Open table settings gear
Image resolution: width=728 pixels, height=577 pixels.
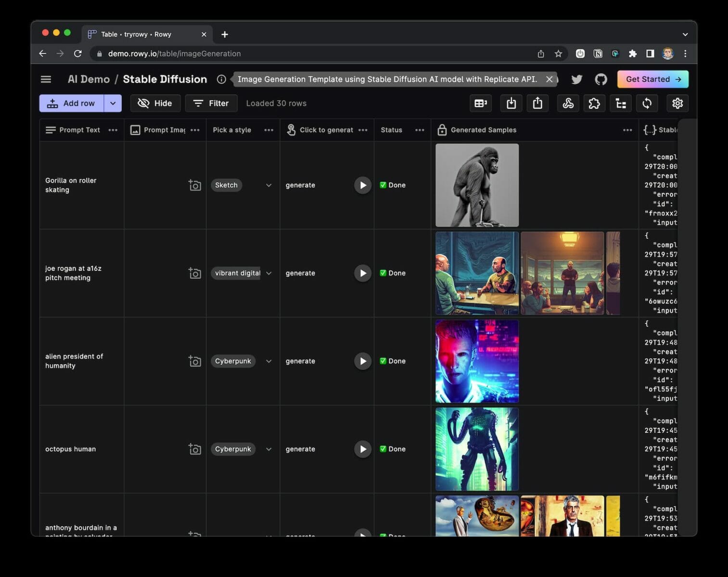click(677, 103)
